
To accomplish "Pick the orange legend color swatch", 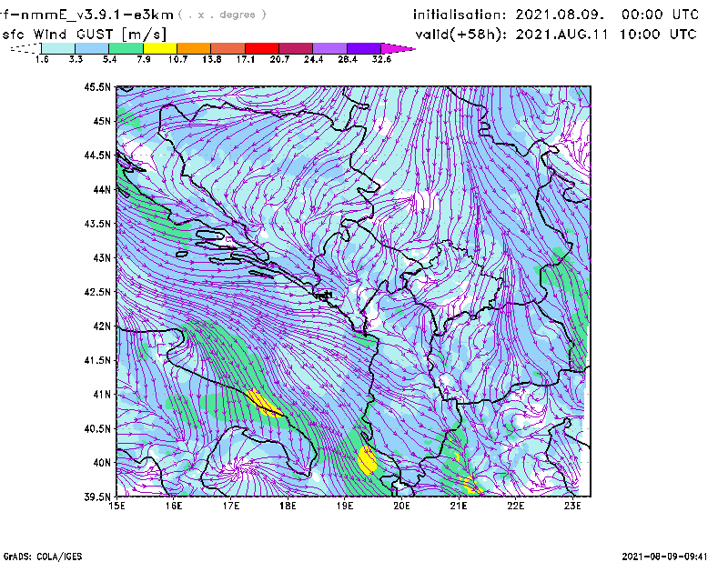I will click(193, 47).
